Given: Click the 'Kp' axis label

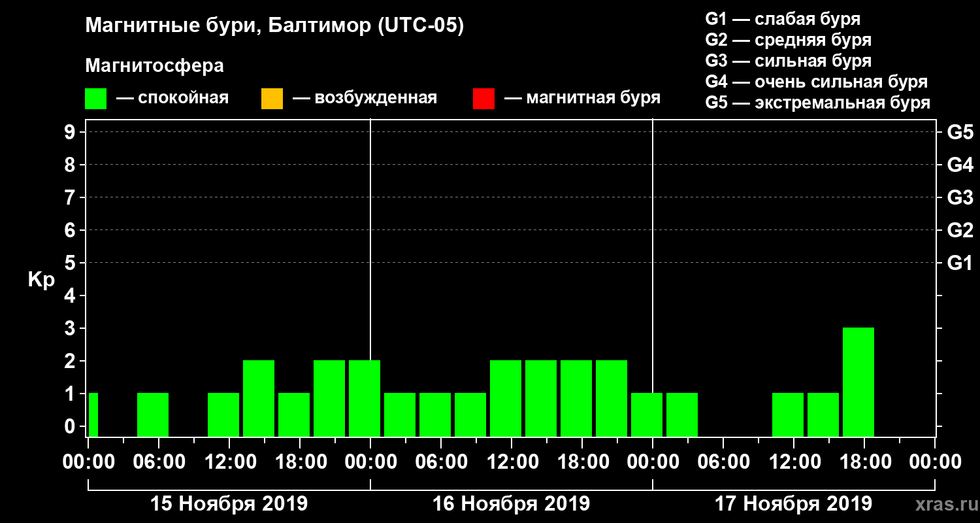Looking at the screenshot, I should 41,279.
